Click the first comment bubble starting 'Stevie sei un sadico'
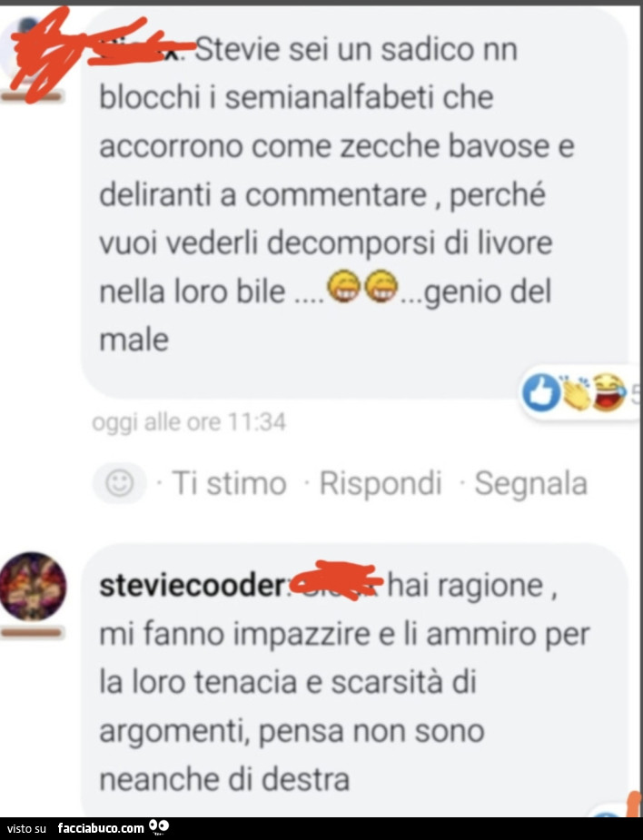Viewport: 643px width, 840px height. coord(354,203)
